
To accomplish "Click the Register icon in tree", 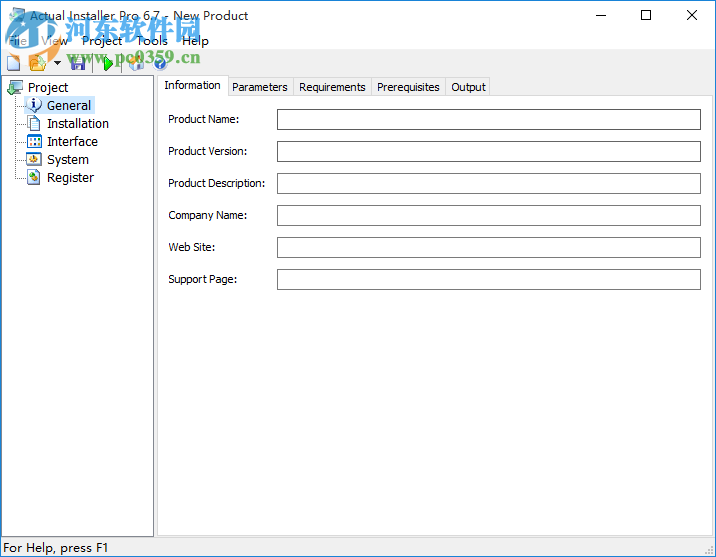I will tap(34, 177).
